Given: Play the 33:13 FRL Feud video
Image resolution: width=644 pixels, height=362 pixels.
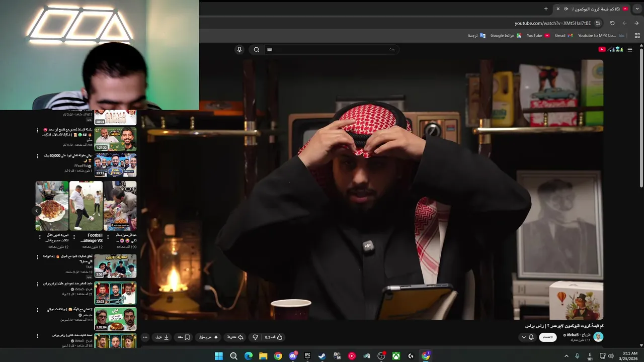Looking at the screenshot, I should (x=115, y=165).
